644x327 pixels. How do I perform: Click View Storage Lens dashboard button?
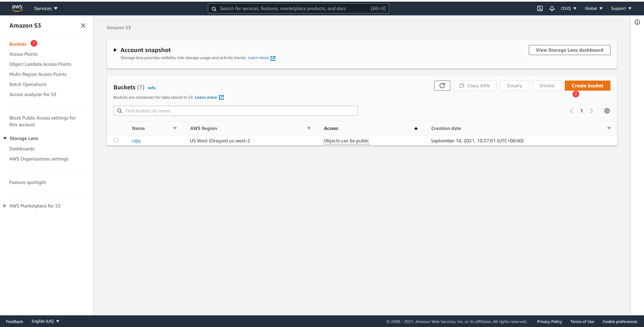click(x=569, y=50)
